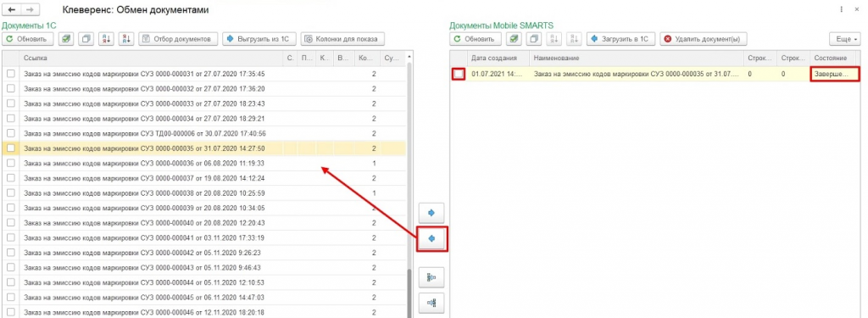Tick checkbox for order 0000-000044
This screenshot has height=318, width=868.
(x=10, y=282)
